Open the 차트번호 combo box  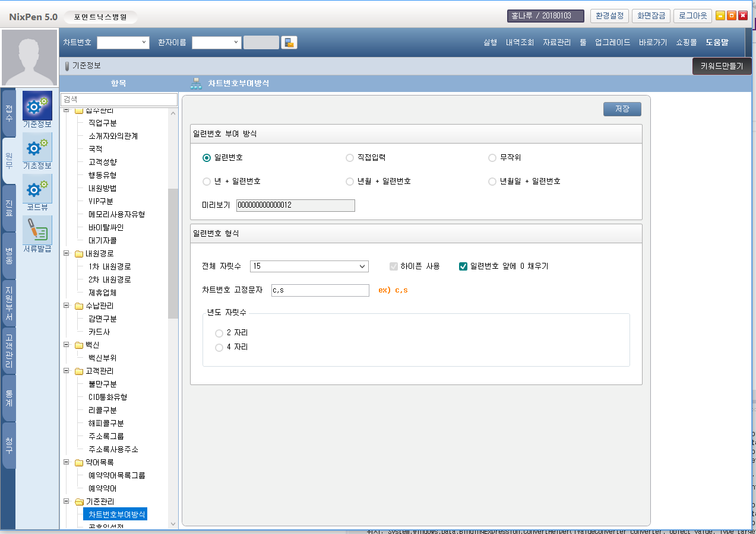(x=123, y=42)
